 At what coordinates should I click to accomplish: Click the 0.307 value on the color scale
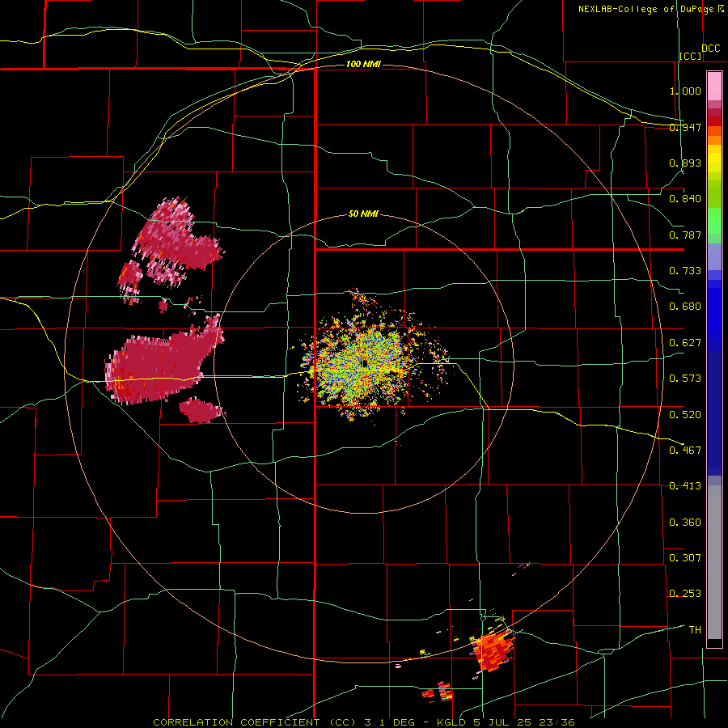pyautogui.click(x=685, y=558)
